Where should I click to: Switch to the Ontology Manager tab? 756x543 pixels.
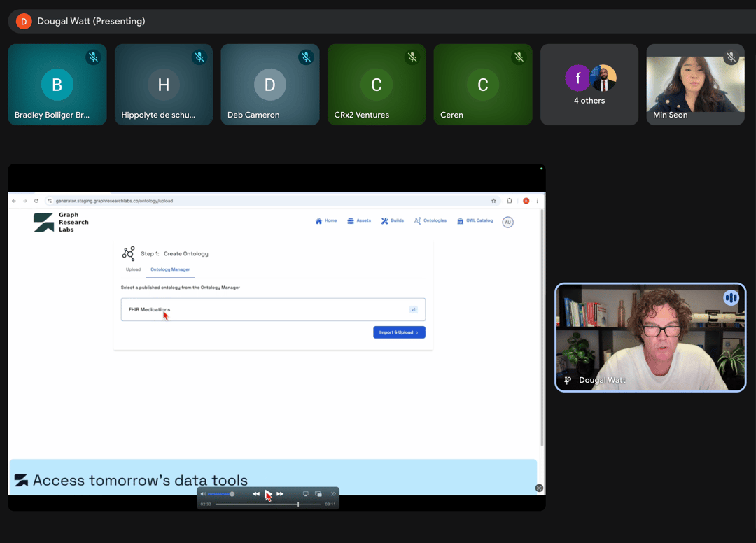pyautogui.click(x=170, y=269)
